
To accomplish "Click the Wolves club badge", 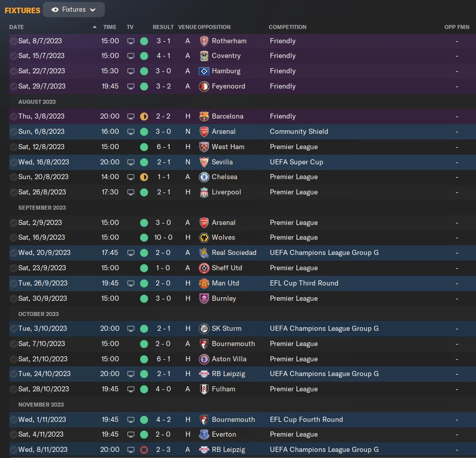I will [204, 237].
